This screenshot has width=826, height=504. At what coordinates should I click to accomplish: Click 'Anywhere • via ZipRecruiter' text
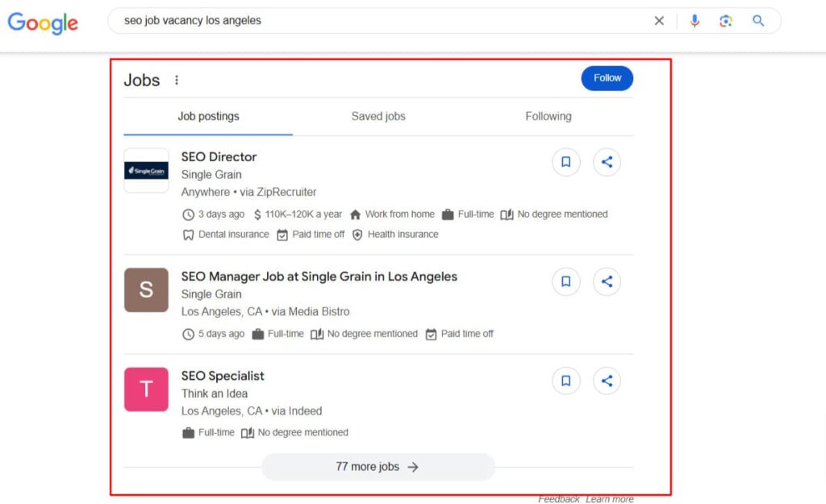pos(248,192)
